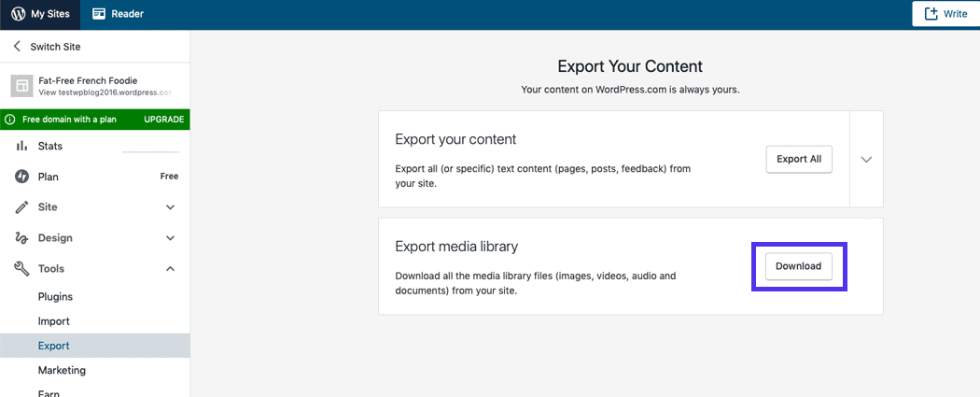Screen dimensions: 980x397
Task: Expand export content options chevron
Action: 866,160
